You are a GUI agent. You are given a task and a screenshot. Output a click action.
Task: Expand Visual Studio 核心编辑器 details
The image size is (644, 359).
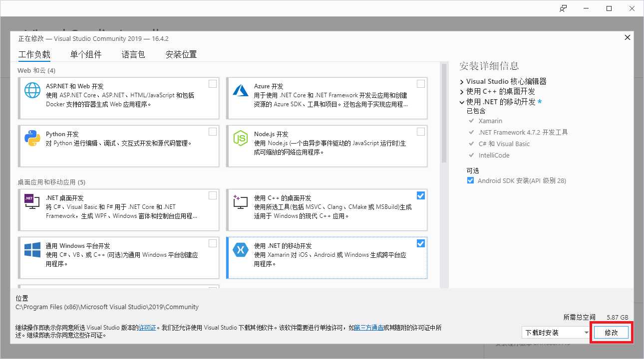(x=462, y=81)
